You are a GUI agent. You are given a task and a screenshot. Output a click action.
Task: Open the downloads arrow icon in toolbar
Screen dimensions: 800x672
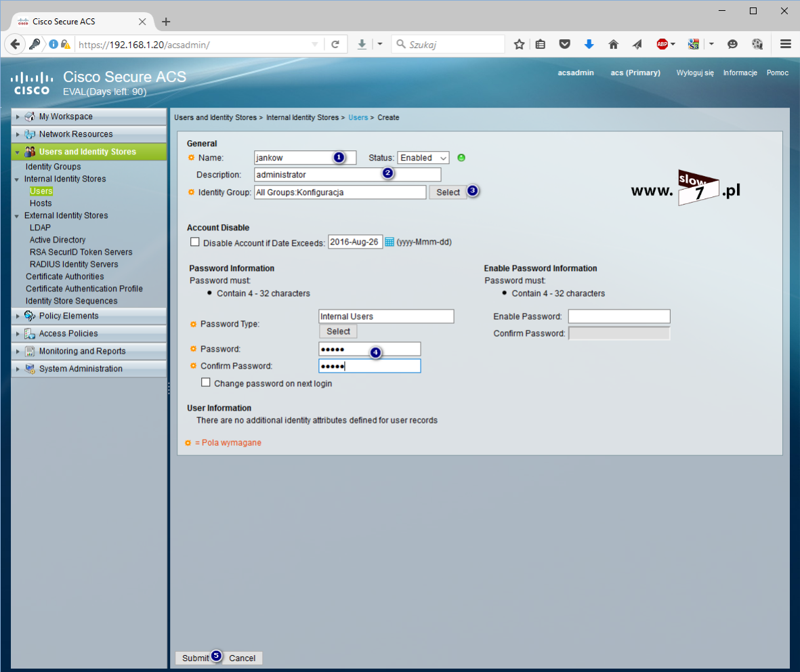point(362,45)
